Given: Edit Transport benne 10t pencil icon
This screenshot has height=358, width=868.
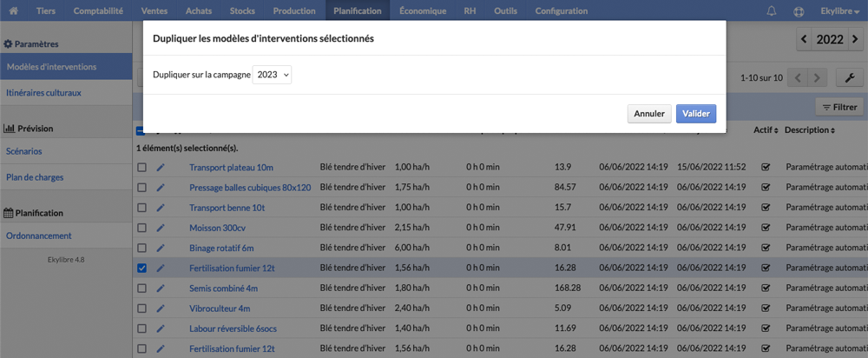Looking at the screenshot, I should (x=161, y=208).
